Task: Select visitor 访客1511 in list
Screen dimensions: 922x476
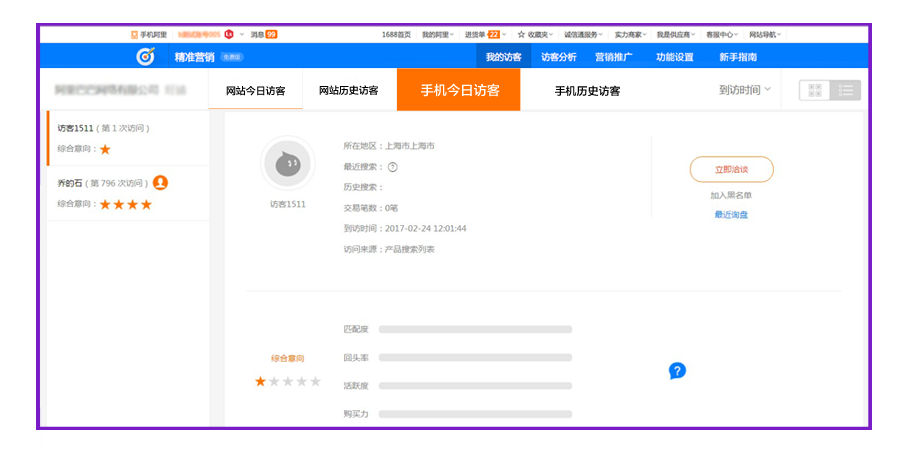Action: pyautogui.click(x=128, y=138)
